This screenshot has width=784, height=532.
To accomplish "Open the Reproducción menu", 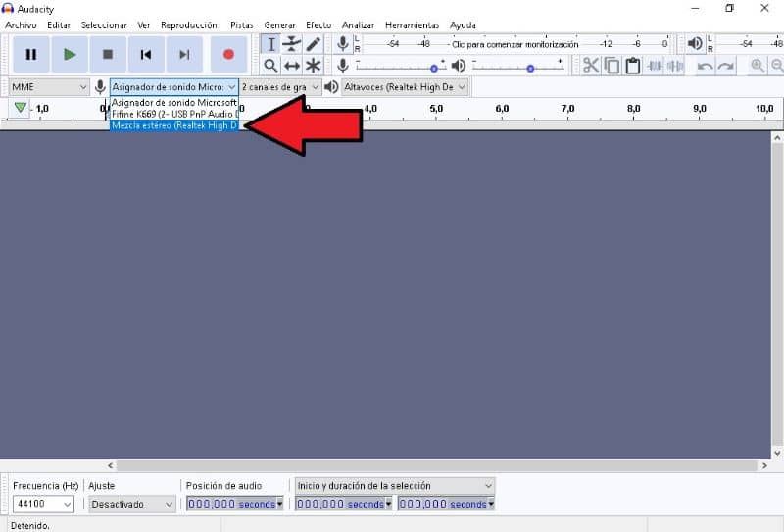I will click(189, 25).
